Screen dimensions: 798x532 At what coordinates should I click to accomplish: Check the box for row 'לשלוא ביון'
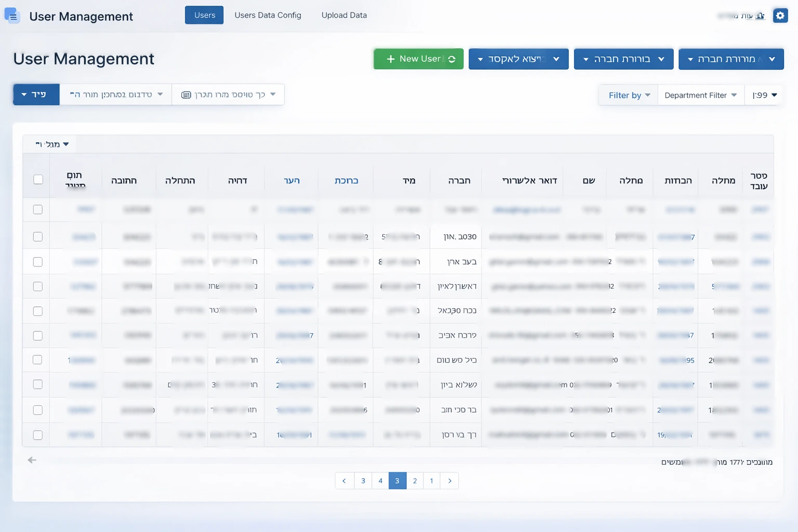coord(38,384)
